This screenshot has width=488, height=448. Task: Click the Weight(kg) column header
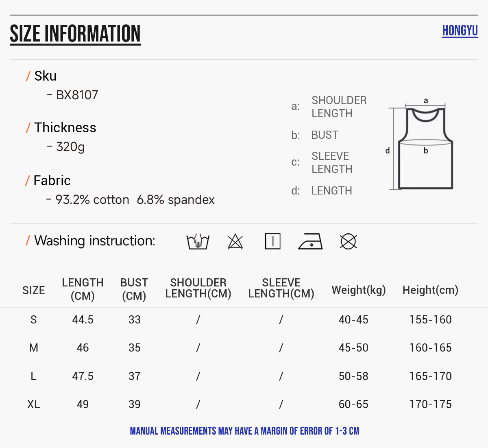click(359, 290)
